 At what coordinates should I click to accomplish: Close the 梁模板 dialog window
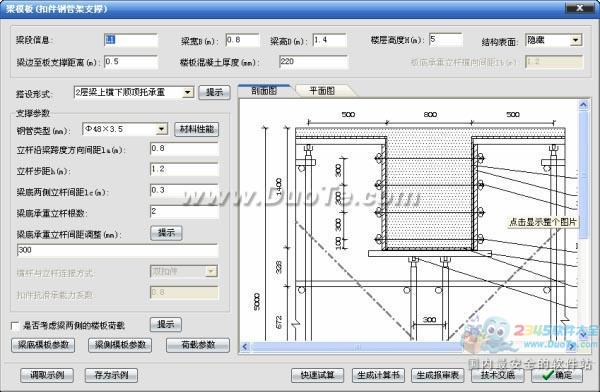pyautogui.click(x=580, y=8)
